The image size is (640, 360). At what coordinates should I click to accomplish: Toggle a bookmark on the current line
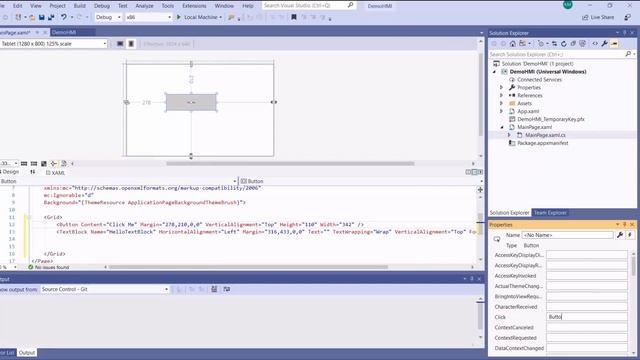click(x=293, y=17)
